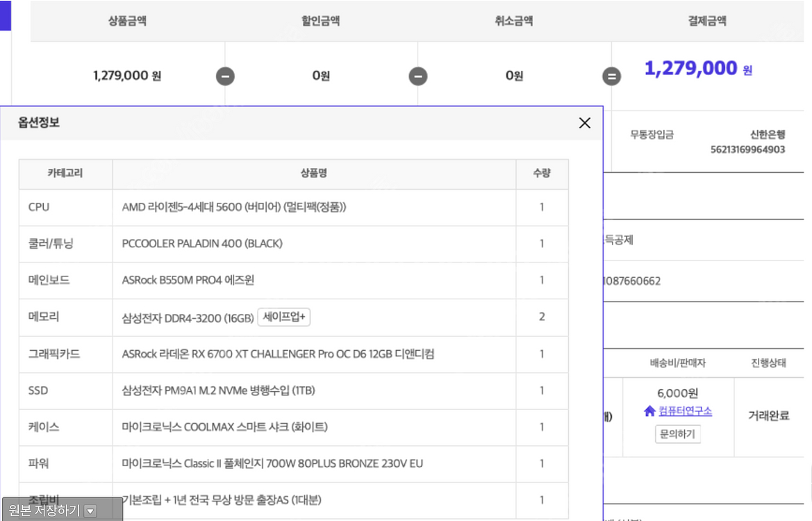Click the memory quantity value 2

[542, 317]
